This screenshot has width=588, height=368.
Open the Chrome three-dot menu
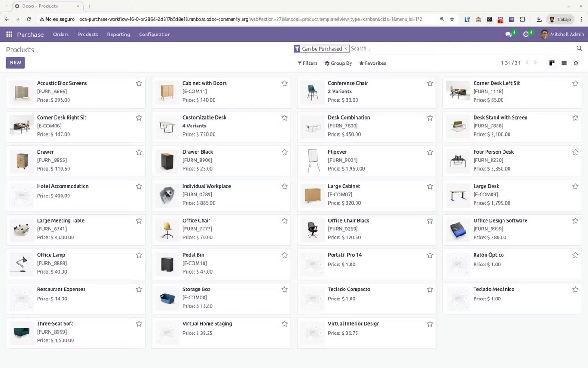pos(581,19)
